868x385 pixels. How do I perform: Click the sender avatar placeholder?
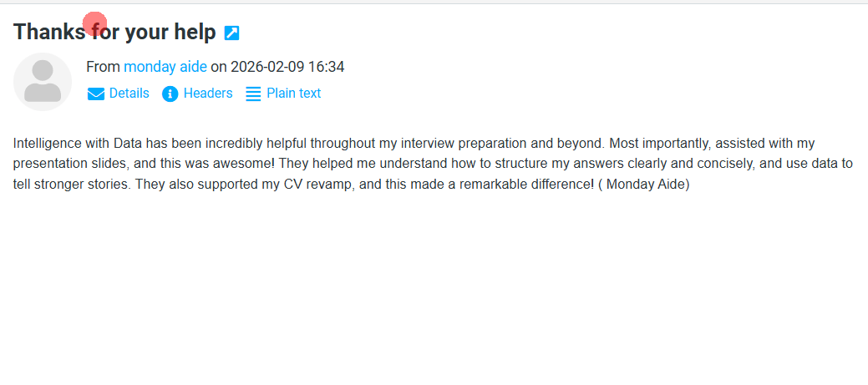(43, 82)
